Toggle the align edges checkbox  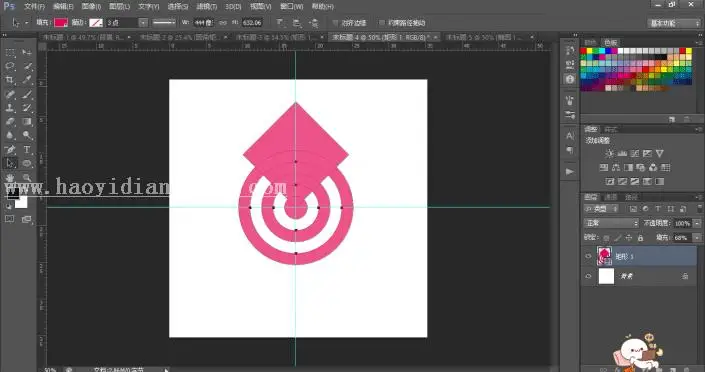pyautogui.click(x=335, y=23)
